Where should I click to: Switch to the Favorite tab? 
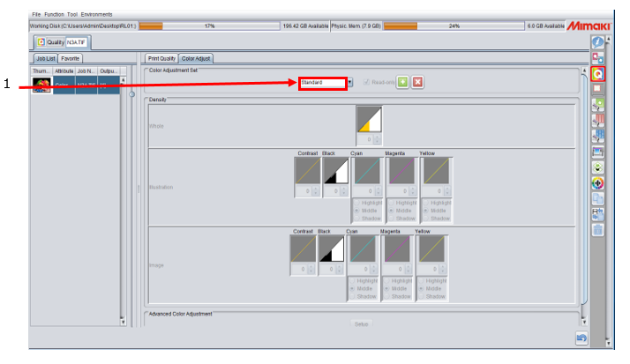71,58
